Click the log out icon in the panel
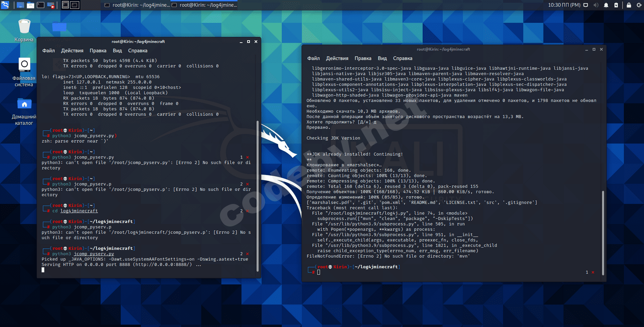 [x=639, y=5]
